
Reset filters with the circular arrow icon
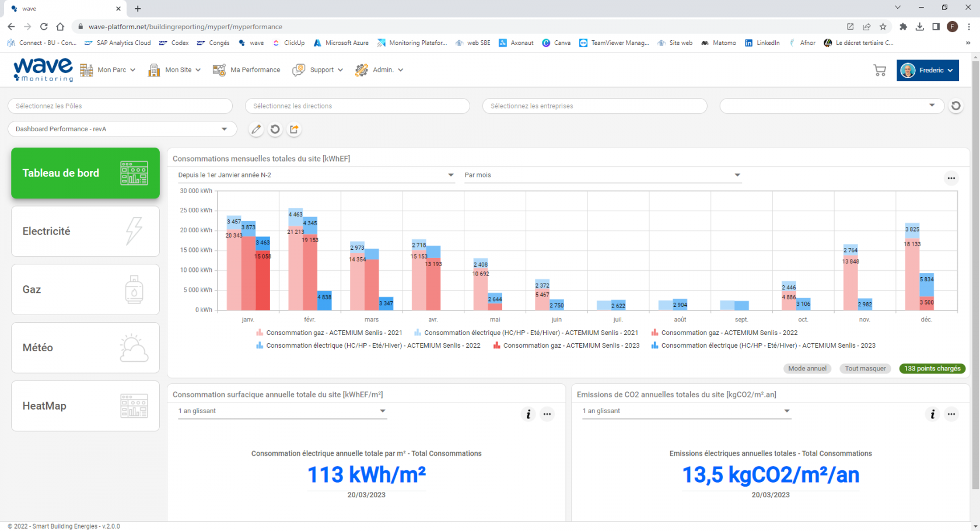click(956, 106)
